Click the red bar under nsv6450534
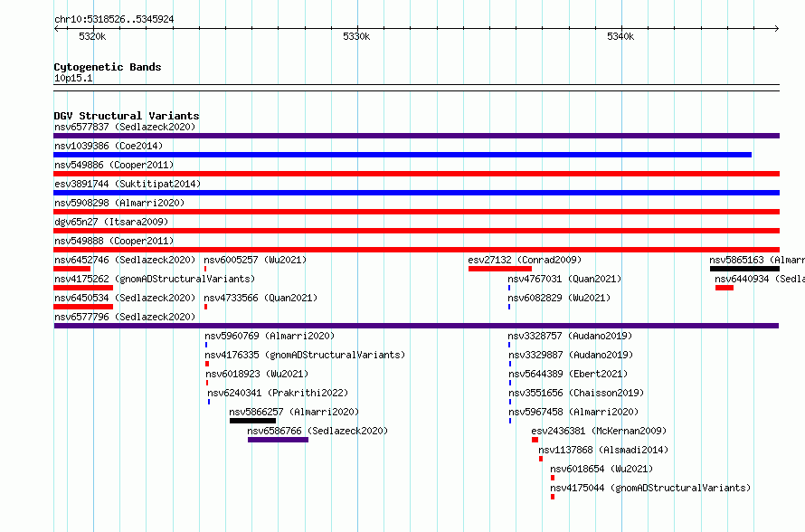 pyautogui.click(x=83, y=307)
